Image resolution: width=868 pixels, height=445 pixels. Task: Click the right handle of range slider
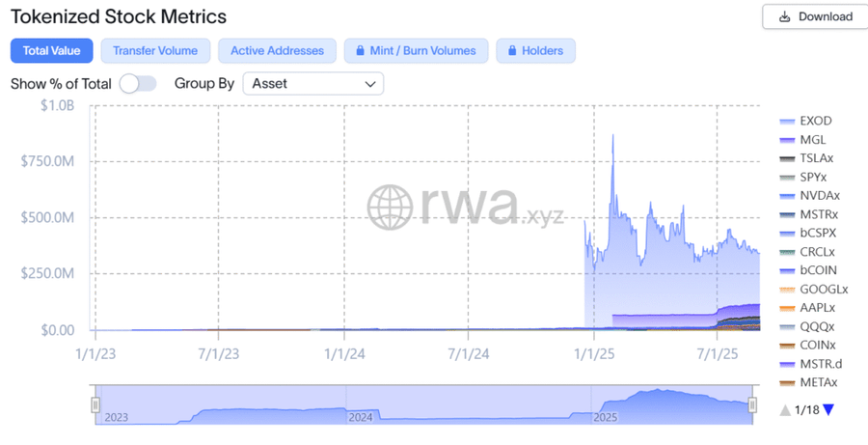[753, 404]
